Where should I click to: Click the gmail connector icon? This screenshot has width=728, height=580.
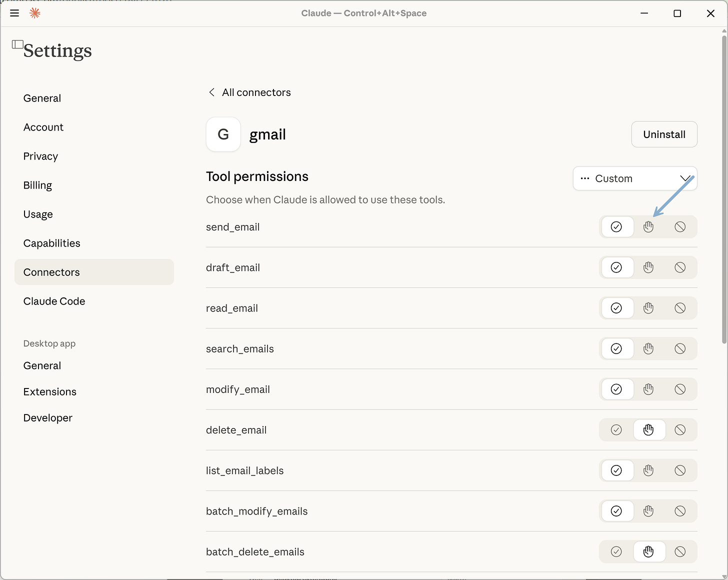223,134
